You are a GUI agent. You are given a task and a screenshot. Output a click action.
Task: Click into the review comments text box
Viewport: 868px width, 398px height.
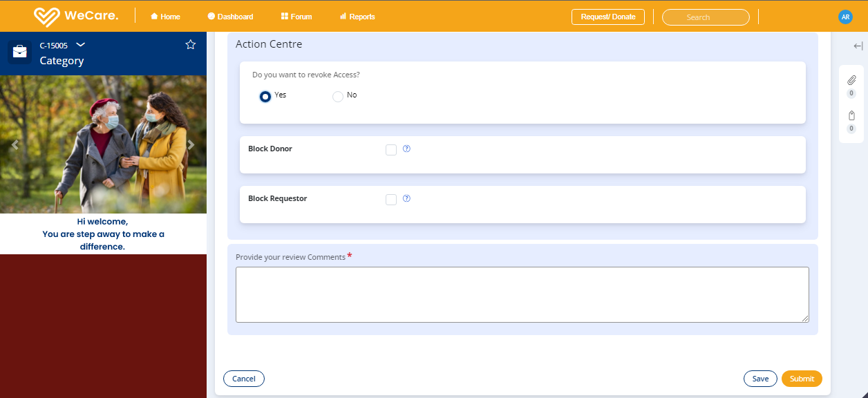pos(522,294)
